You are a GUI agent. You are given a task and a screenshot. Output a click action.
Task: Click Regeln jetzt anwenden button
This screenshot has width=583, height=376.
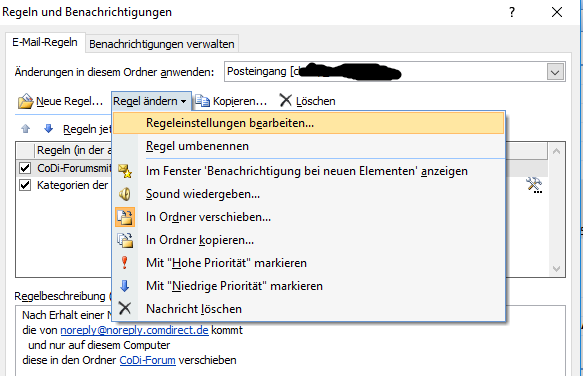click(x=87, y=129)
